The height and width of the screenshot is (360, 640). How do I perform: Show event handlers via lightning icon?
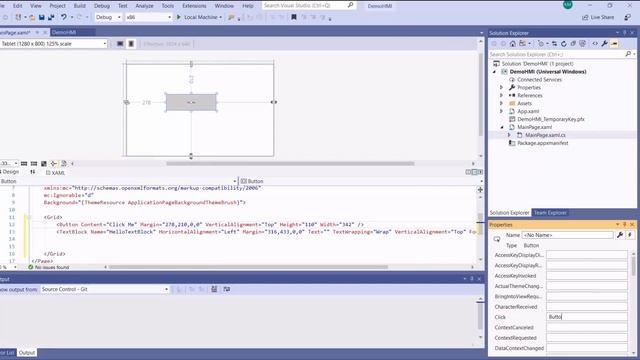click(x=630, y=235)
